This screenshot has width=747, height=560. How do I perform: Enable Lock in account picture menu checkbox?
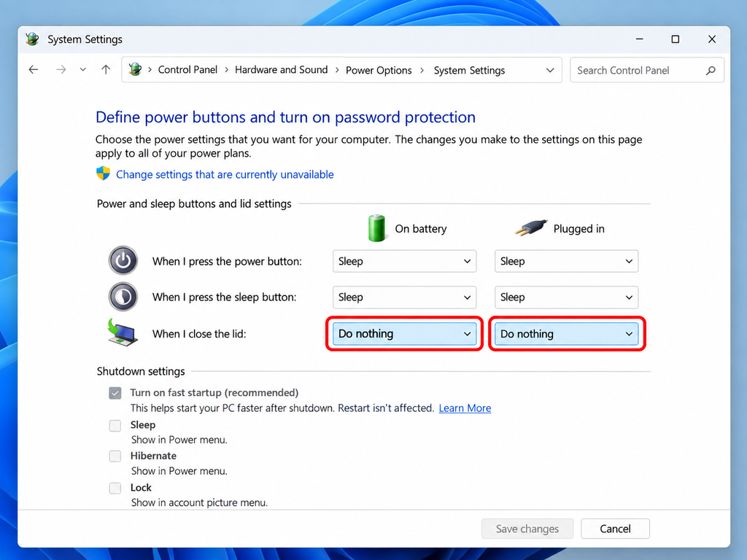[x=115, y=488]
